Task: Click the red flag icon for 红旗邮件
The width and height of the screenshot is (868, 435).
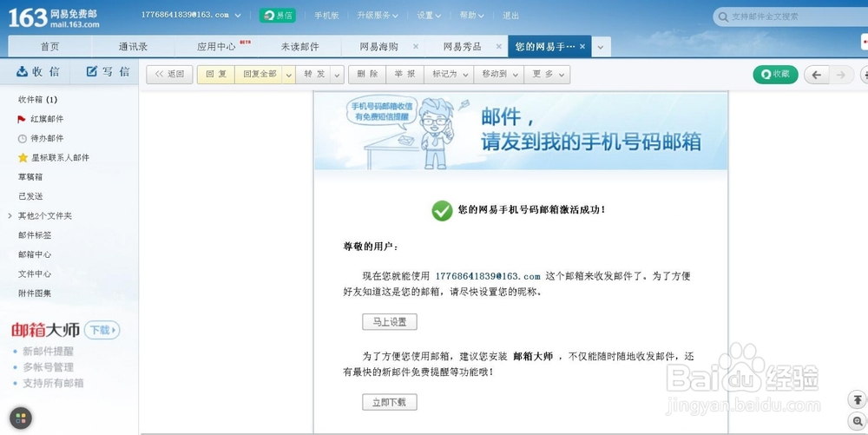Action: click(x=22, y=119)
